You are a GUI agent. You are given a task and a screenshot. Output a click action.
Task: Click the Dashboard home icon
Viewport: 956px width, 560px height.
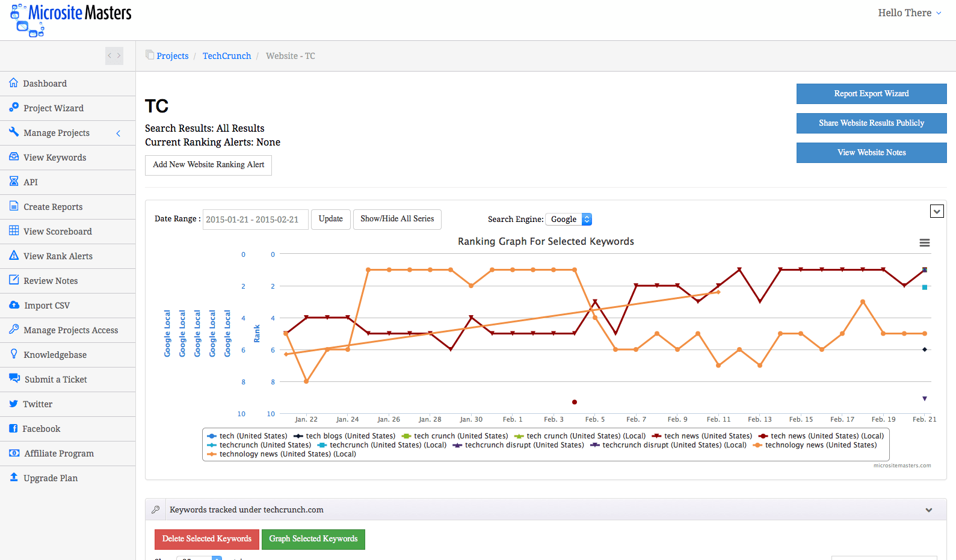pyautogui.click(x=13, y=83)
